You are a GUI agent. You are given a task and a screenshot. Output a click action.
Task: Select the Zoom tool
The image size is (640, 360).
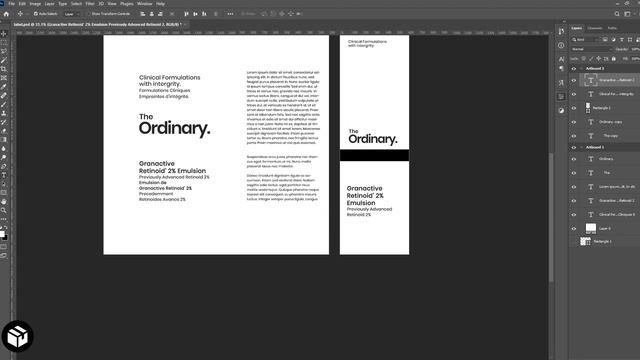[x=4, y=210]
